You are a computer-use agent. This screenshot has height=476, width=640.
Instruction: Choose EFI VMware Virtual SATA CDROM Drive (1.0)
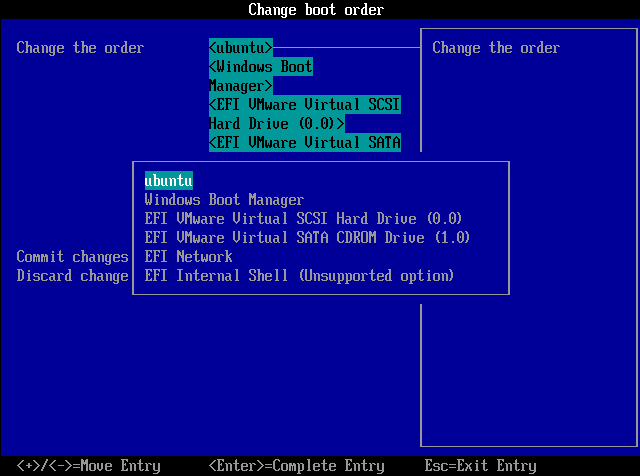[x=307, y=237]
